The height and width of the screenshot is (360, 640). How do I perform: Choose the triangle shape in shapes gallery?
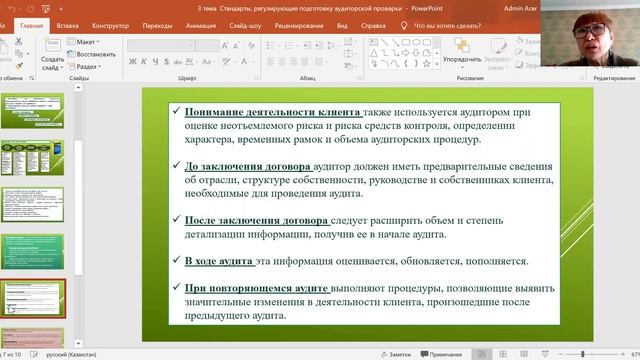[374, 53]
